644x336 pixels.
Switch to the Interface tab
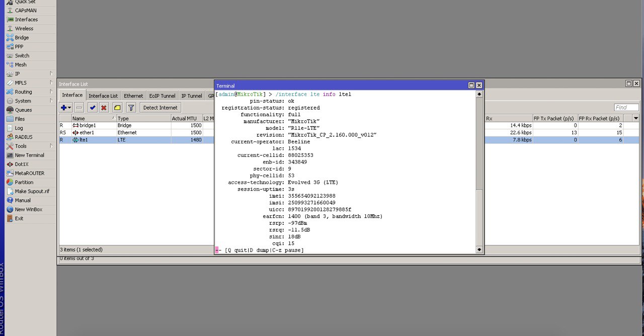point(72,95)
